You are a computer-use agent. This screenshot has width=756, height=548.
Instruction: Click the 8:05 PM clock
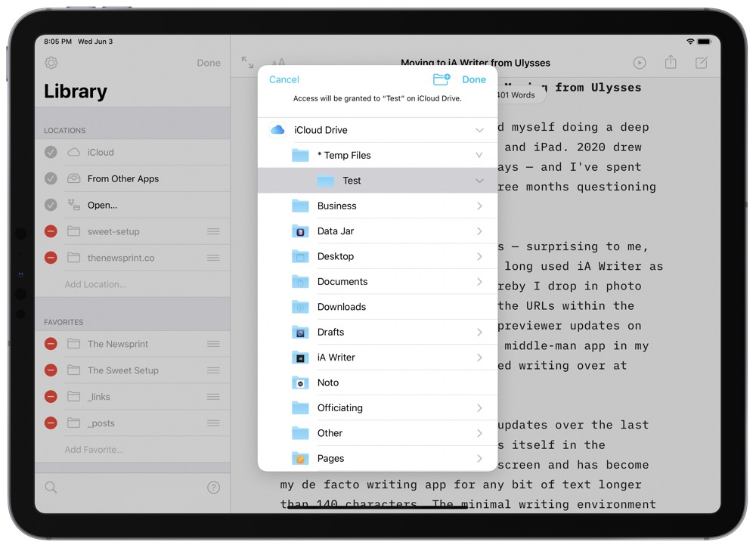(x=58, y=42)
